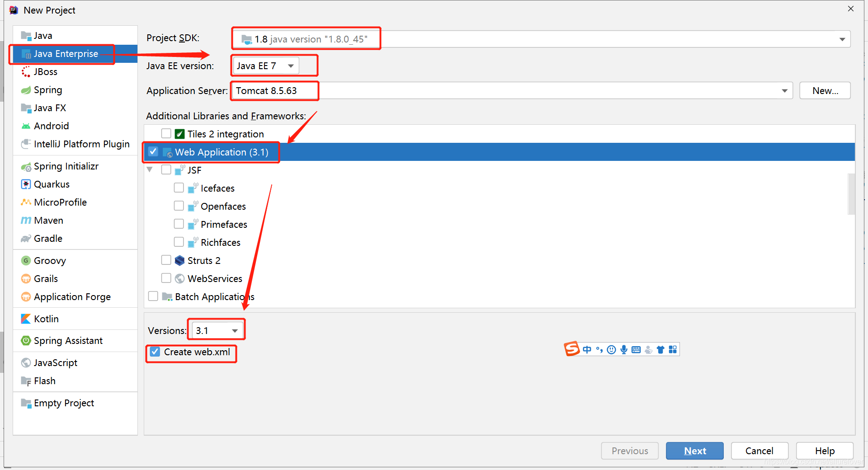This screenshot has width=868, height=470.
Task: Click the Icefaces library icon
Action: (193, 188)
